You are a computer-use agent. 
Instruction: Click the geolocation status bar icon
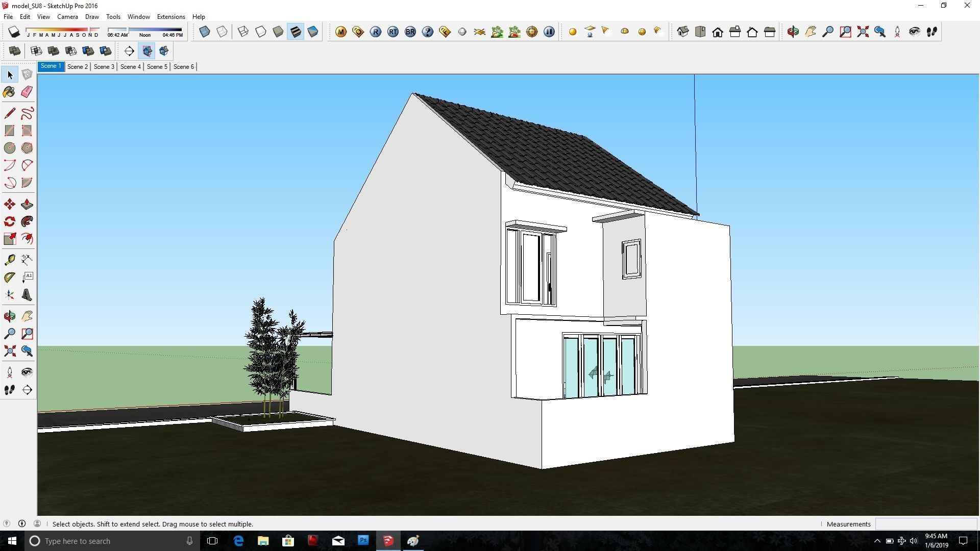click(7, 523)
